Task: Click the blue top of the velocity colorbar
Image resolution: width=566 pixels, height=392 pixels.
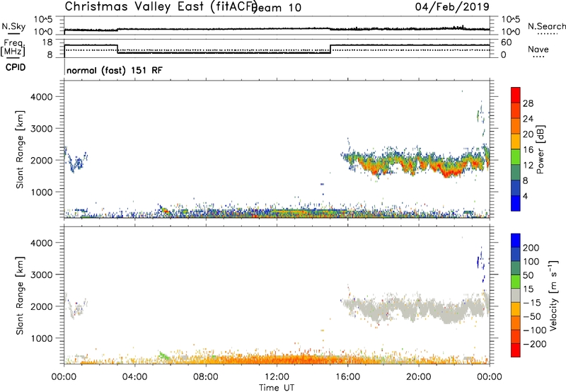Action: click(x=516, y=241)
